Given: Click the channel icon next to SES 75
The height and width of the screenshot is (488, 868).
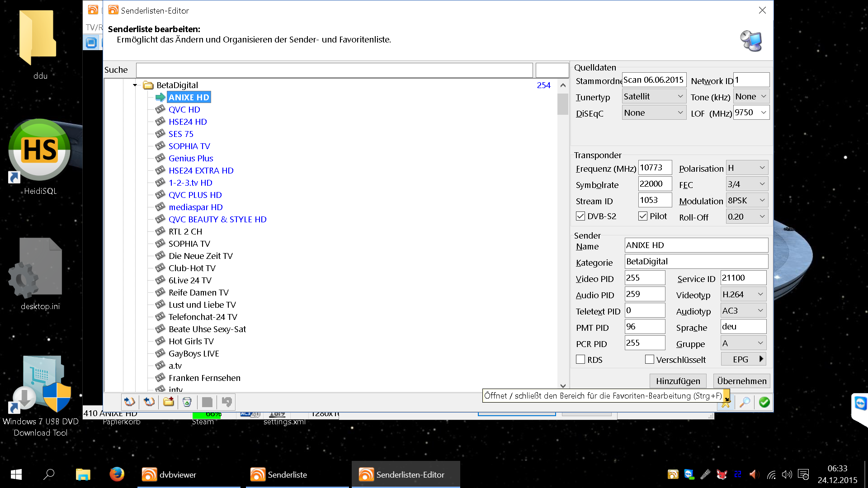Looking at the screenshot, I should 160,134.
